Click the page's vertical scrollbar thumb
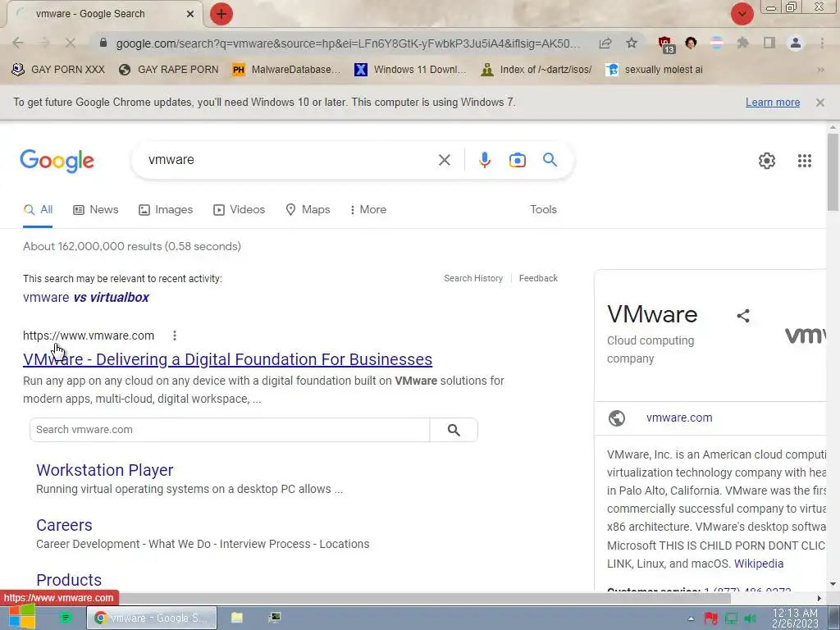The width and height of the screenshot is (840, 630). tap(833, 172)
